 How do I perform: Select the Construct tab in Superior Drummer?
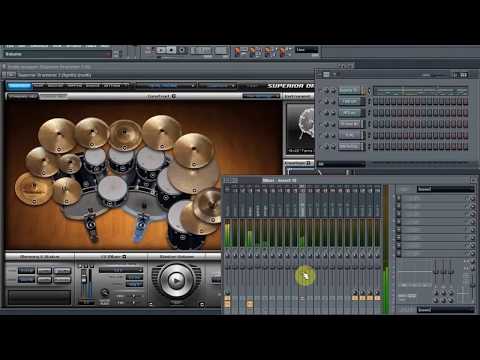coord(20,86)
